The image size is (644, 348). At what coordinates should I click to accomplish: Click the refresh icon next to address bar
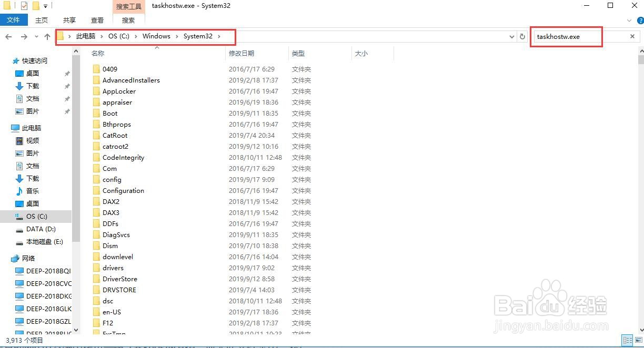tap(521, 37)
